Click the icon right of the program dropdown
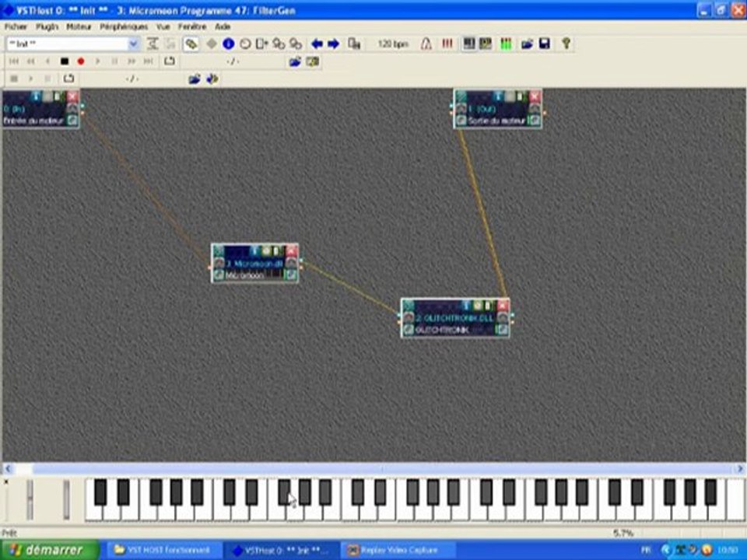Screen dimensions: 747x560 pos(153,44)
